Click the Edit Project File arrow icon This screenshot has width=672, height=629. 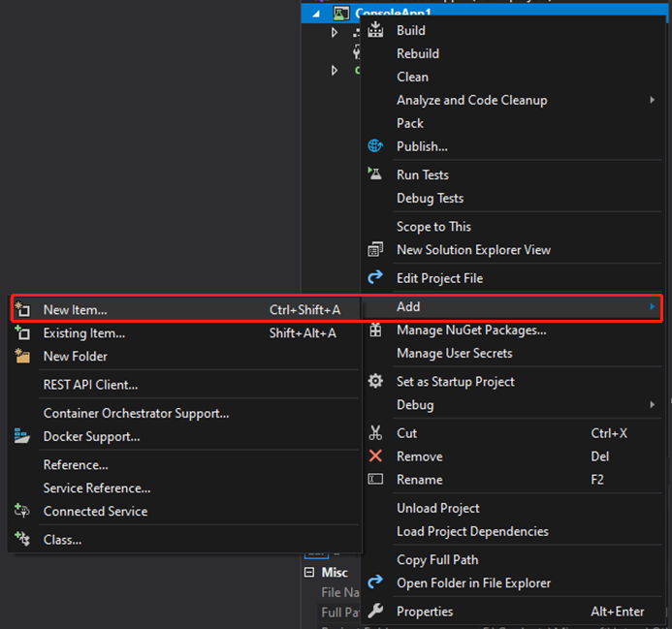point(375,278)
